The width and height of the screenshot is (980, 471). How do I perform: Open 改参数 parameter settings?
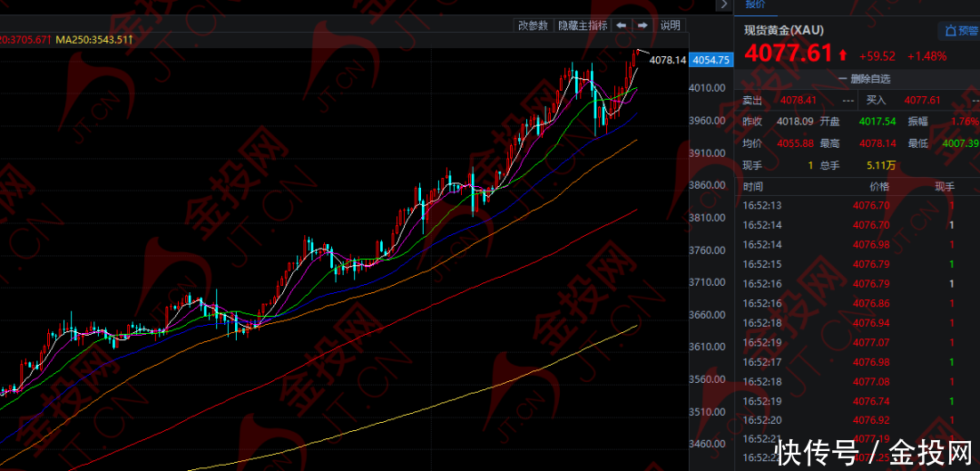[x=533, y=25]
